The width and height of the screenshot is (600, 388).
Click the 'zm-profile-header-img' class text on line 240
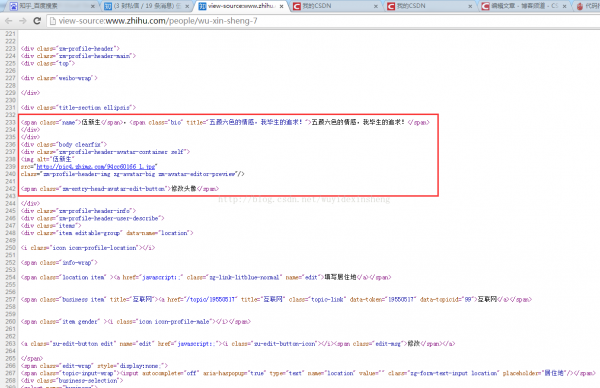[133, 174]
